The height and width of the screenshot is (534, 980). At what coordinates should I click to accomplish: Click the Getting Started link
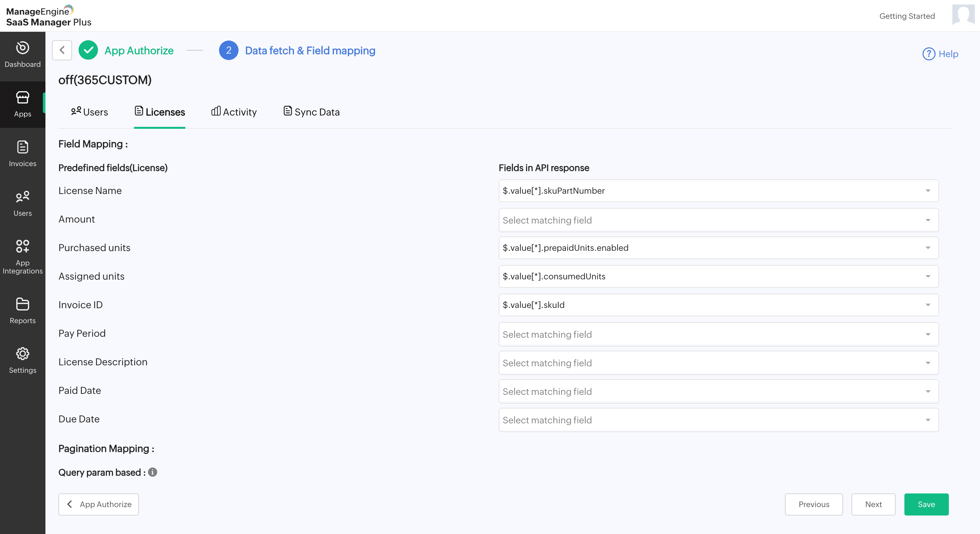point(907,16)
